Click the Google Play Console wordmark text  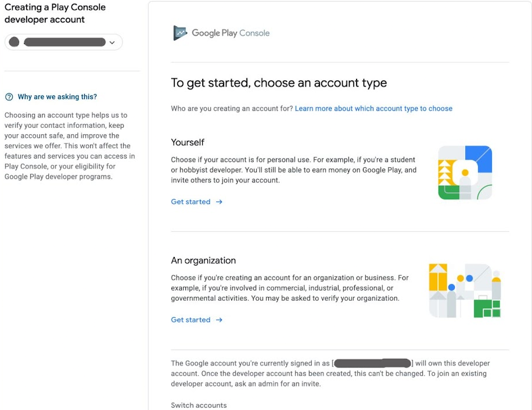click(231, 33)
